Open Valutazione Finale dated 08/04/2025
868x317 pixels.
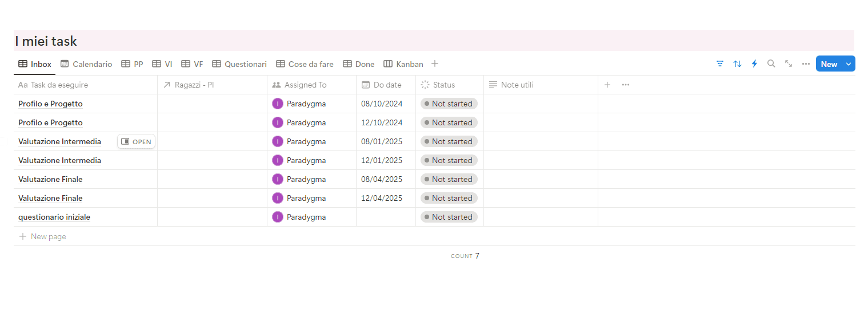tap(50, 179)
